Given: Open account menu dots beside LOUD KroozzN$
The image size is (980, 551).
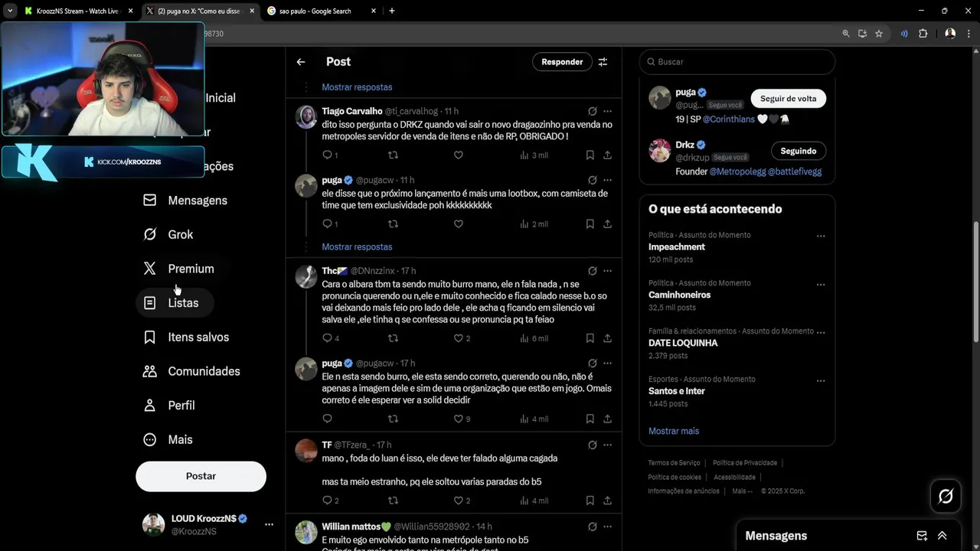Looking at the screenshot, I should click(269, 524).
